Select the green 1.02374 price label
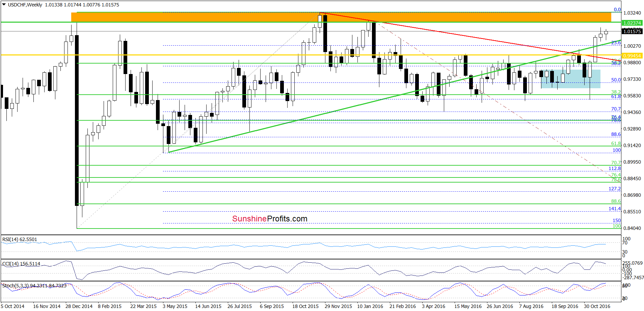The height and width of the screenshot is (311, 644). pos(632,23)
